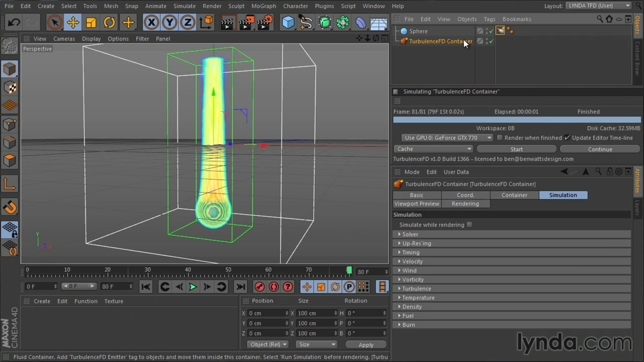Click the Undo arrow icon

[14, 22]
